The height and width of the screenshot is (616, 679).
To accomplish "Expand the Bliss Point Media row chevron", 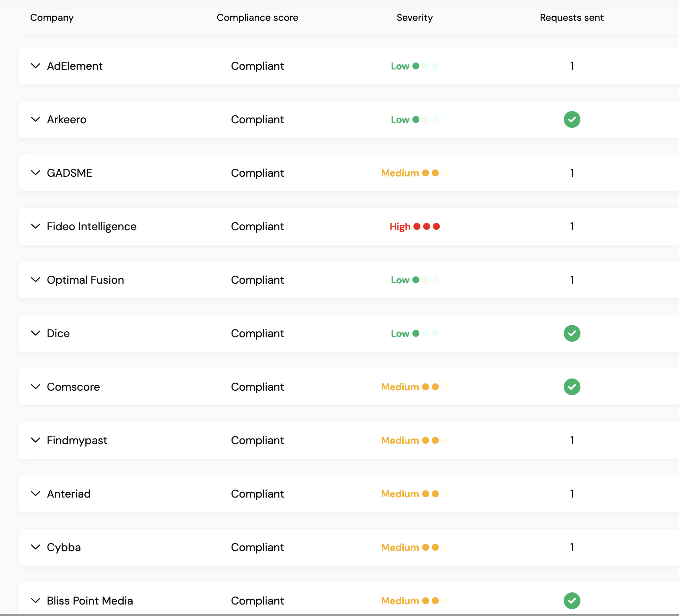I will [x=35, y=601].
